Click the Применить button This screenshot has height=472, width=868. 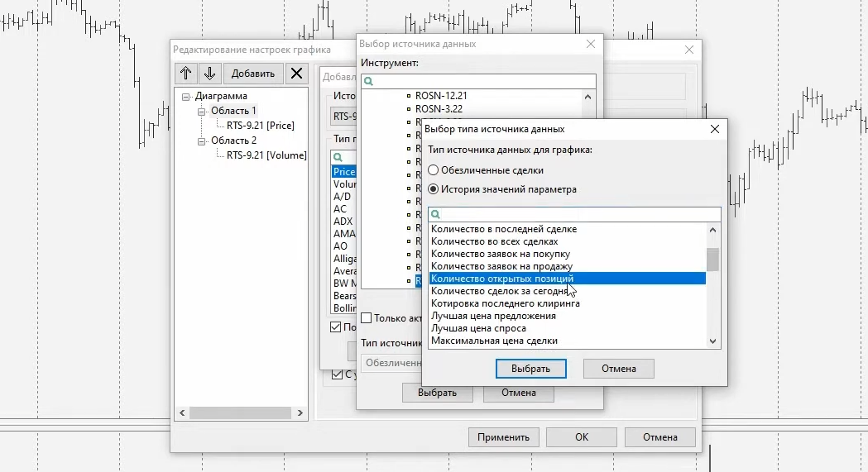[x=503, y=437]
